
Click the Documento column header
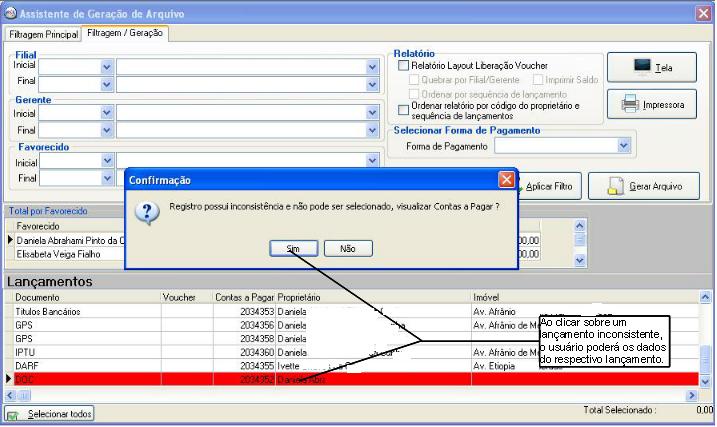point(87,297)
